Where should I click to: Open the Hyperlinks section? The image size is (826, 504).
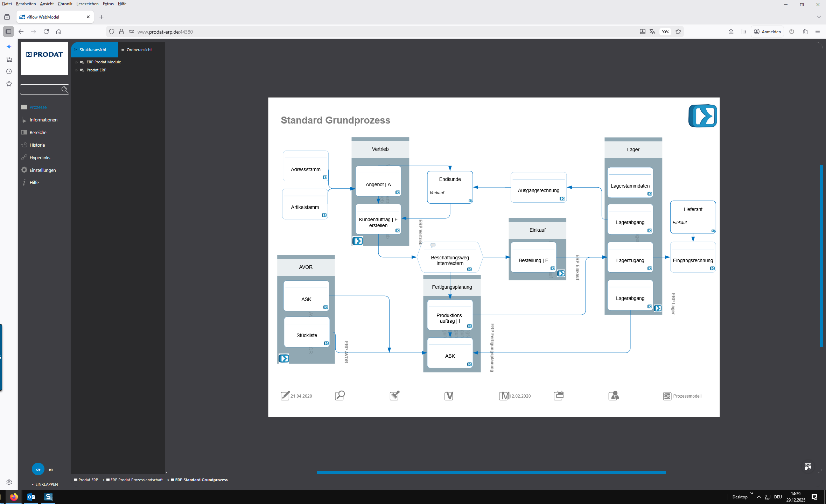(x=40, y=157)
